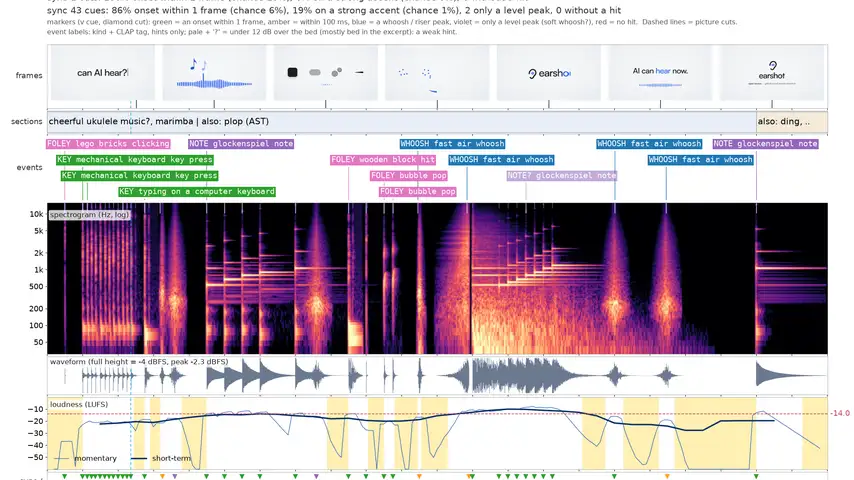Click the red '-14.0' target loudness label

840,414
